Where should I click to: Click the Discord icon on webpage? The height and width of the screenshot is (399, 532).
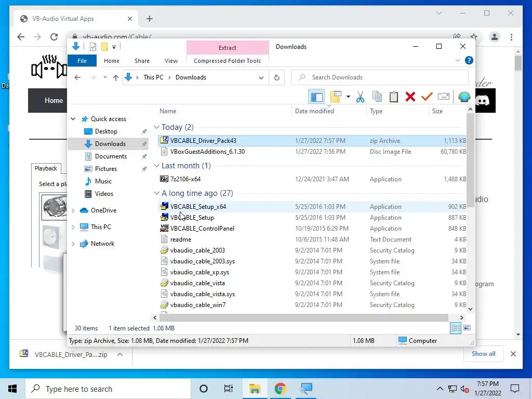click(x=482, y=101)
